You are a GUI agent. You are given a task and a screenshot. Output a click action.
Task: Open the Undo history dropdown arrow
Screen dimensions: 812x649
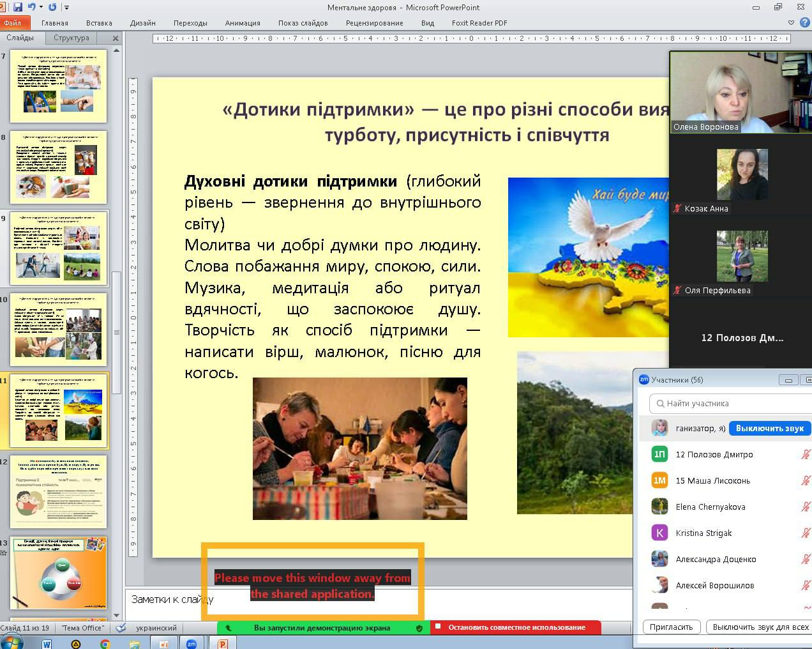coord(41,7)
